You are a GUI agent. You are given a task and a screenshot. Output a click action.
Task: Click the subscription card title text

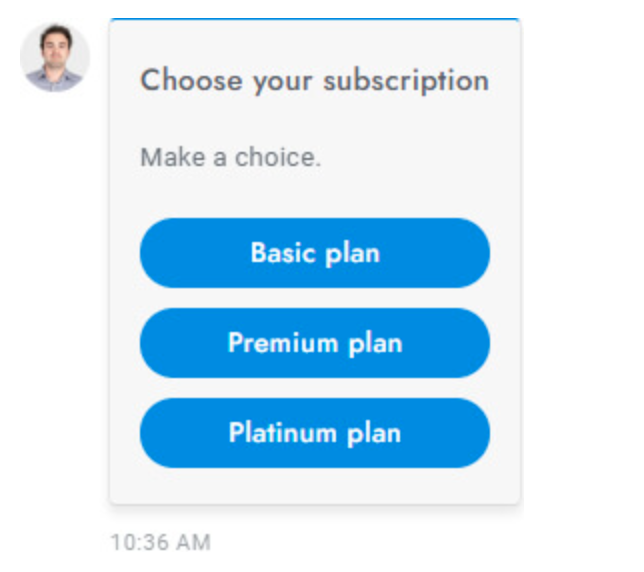tap(315, 81)
